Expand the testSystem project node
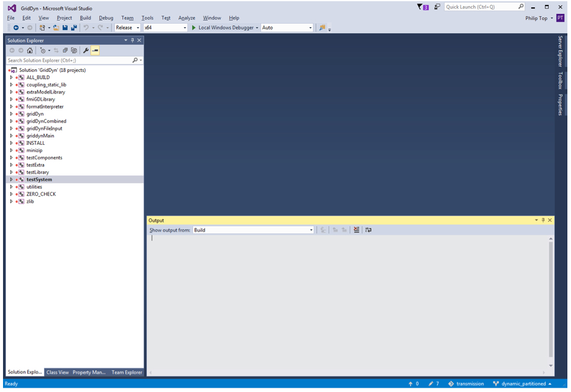The height and width of the screenshot is (392, 571). (11, 180)
